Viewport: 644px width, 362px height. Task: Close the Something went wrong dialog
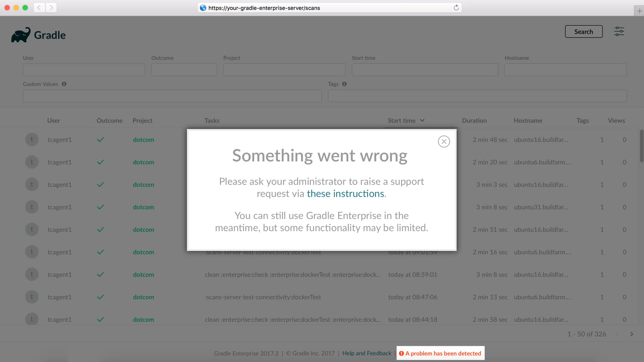tap(444, 141)
